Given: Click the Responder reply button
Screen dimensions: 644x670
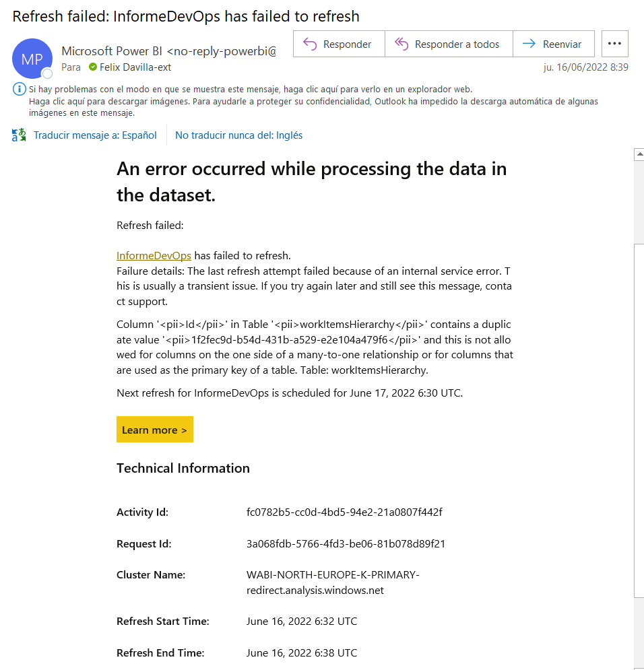Looking at the screenshot, I should pyautogui.click(x=339, y=44).
